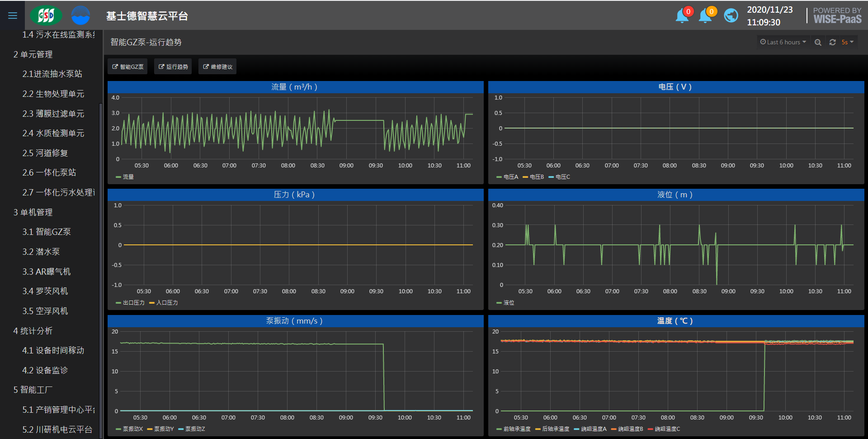
Task: Click the GSD green logo
Action: click(46, 16)
